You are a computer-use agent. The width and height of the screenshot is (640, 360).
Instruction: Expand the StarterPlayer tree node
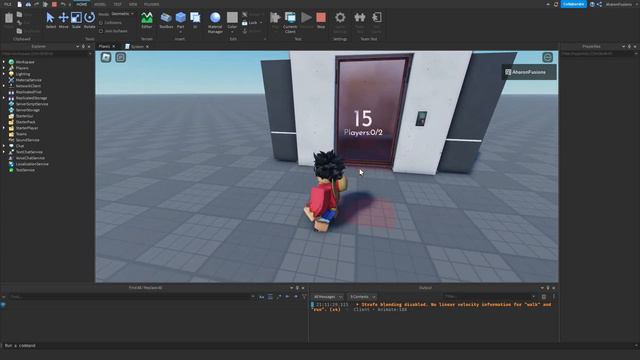click(x=4, y=128)
